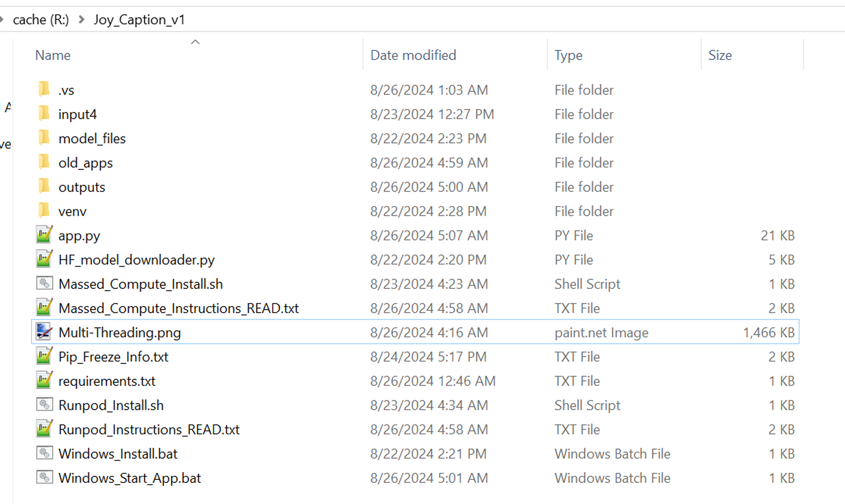Click the model_files folder icon
This screenshot has width=845, height=504.
44,138
